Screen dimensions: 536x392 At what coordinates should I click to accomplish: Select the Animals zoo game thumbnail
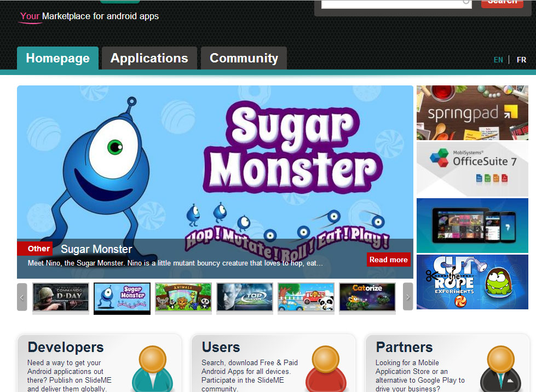click(x=183, y=297)
